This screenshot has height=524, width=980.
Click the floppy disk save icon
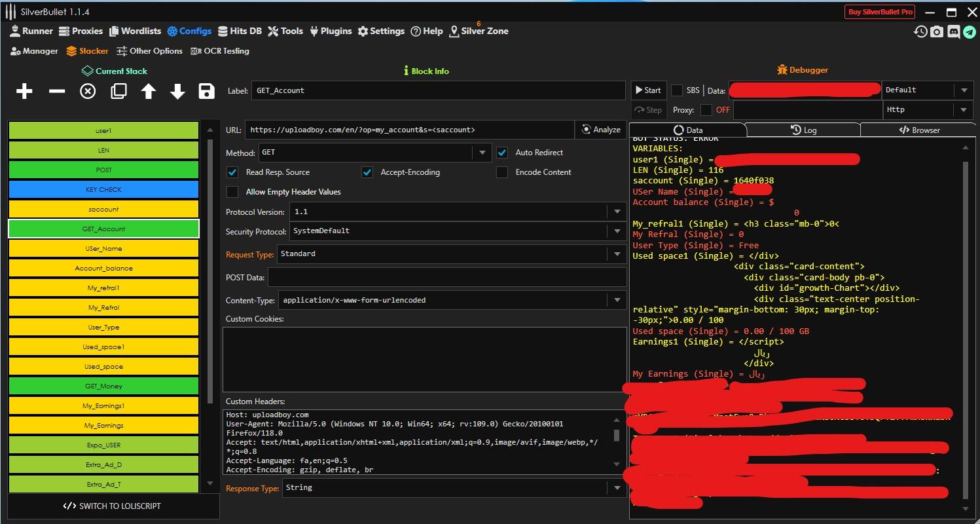coord(207,91)
